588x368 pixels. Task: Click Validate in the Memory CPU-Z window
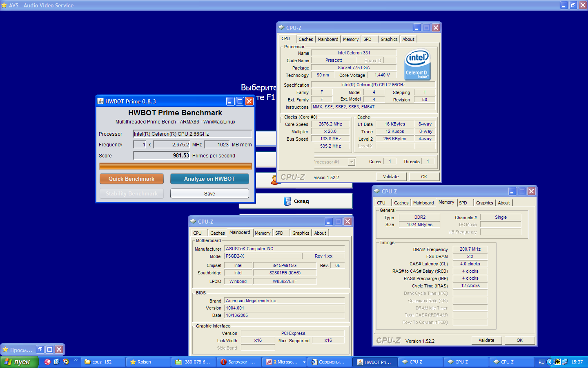486,340
